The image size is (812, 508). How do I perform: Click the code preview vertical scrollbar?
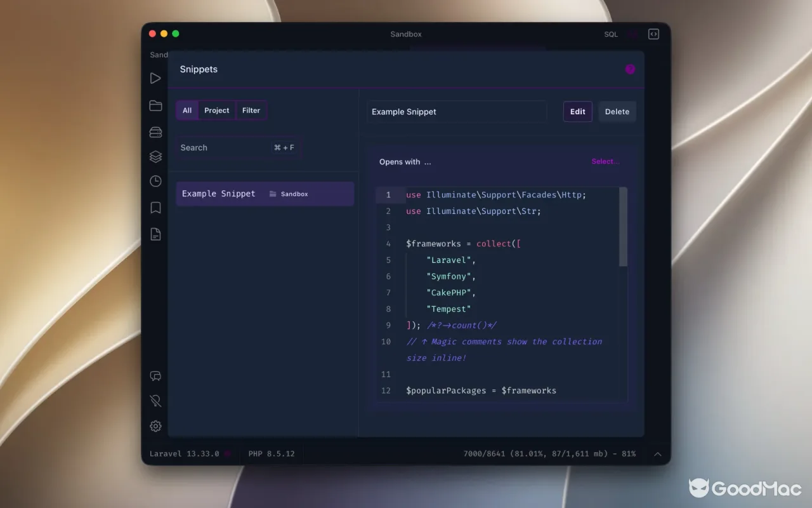[623, 227]
